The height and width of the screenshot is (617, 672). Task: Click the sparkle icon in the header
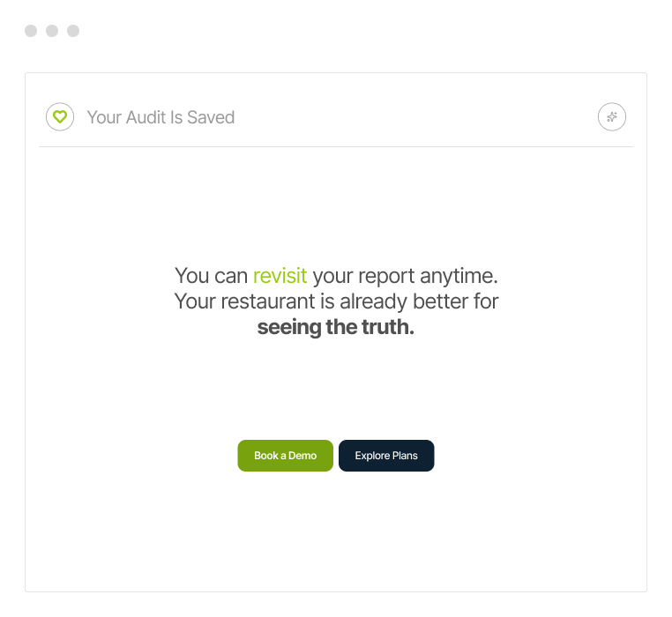click(x=612, y=116)
